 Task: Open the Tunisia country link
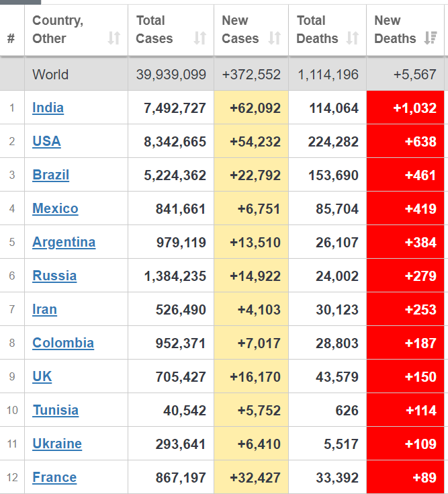tap(56, 410)
